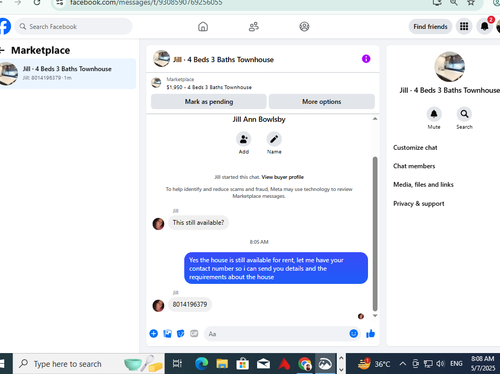Click the chat scroll up arrow
Screen dimensions: 500x374
click(375, 119)
